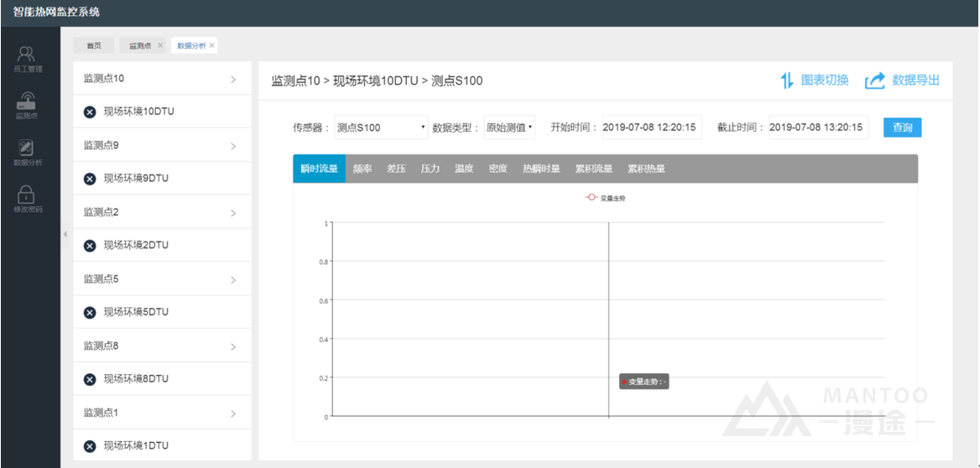The width and height of the screenshot is (980, 468).
Task: Click the 图表切换 swap icon
Action: (787, 81)
